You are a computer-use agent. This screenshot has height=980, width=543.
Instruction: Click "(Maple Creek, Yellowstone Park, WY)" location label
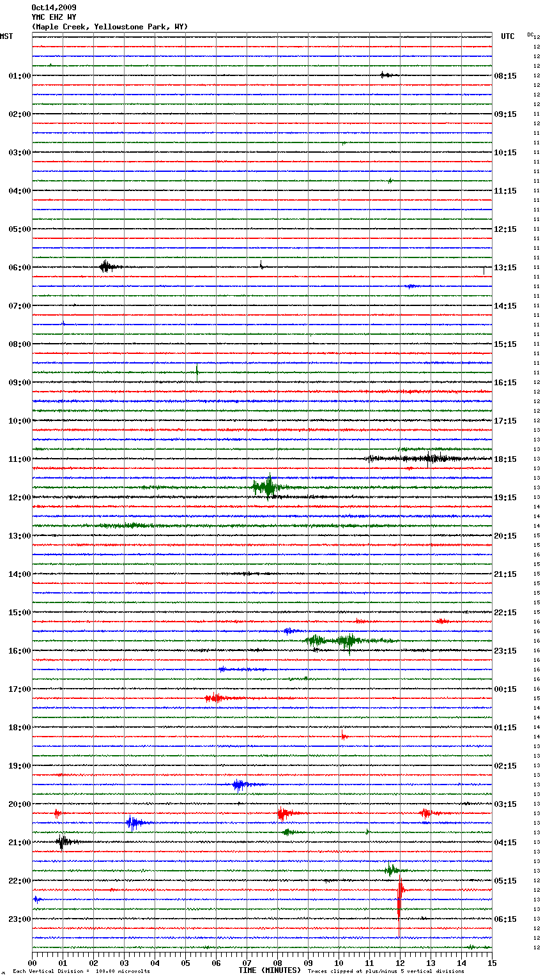pyautogui.click(x=110, y=27)
